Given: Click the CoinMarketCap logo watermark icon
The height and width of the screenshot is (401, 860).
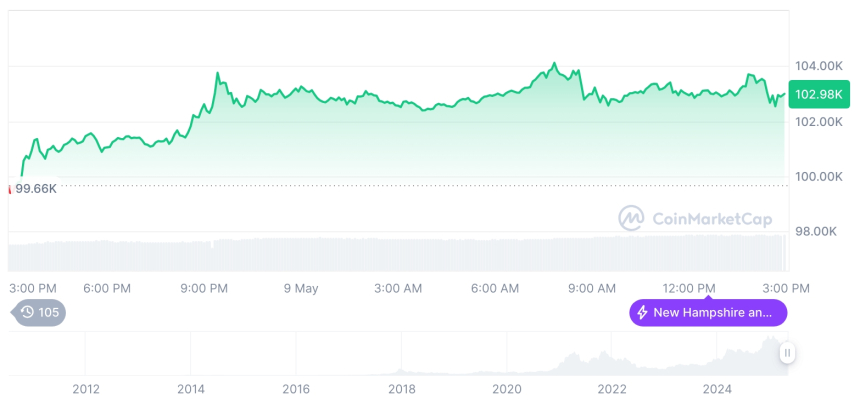Looking at the screenshot, I should [631, 217].
